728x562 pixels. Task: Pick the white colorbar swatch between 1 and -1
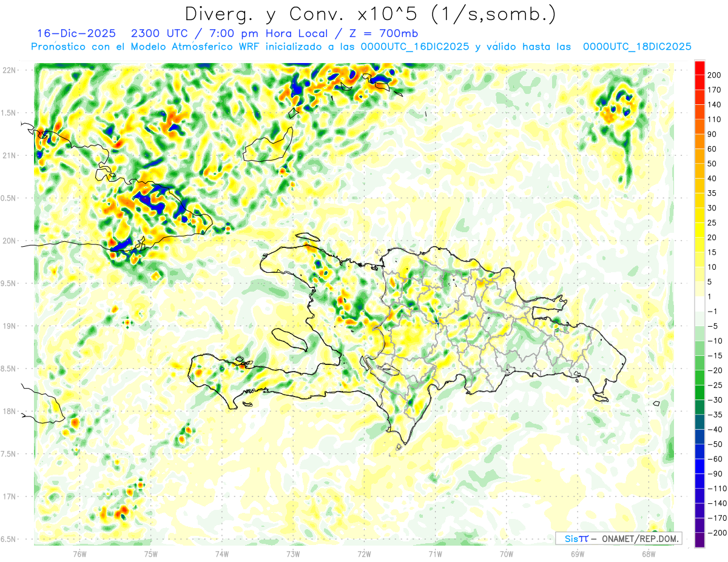click(699, 304)
